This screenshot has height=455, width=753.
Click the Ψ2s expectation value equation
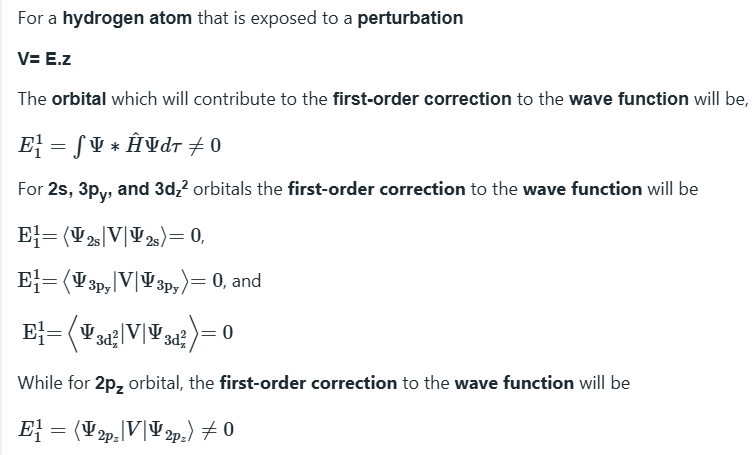pos(113,237)
